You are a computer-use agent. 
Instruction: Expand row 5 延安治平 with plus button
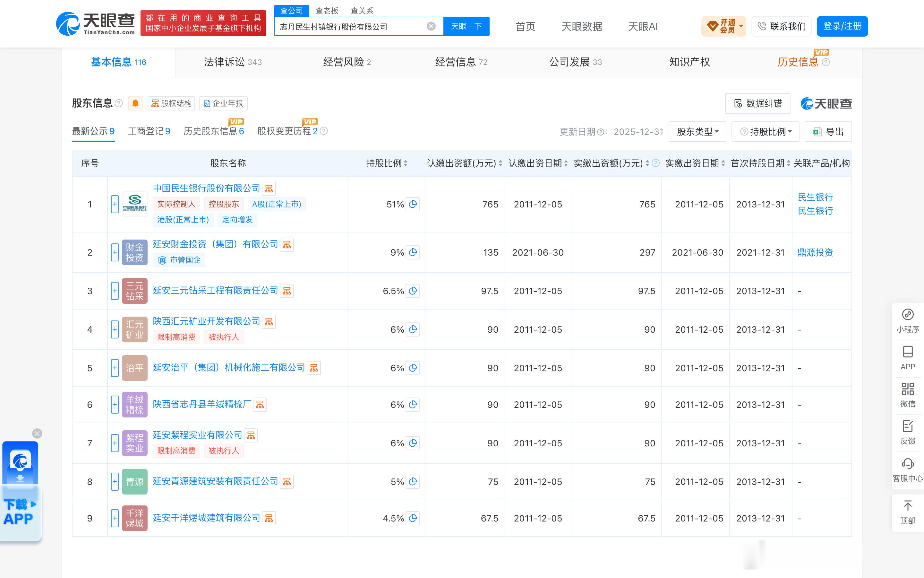click(x=115, y=368)
